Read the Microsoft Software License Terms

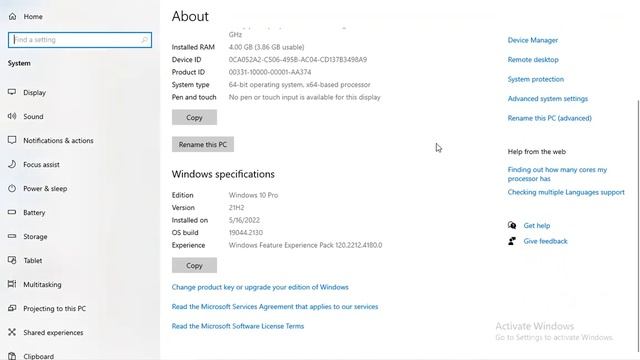coord(238,326)
